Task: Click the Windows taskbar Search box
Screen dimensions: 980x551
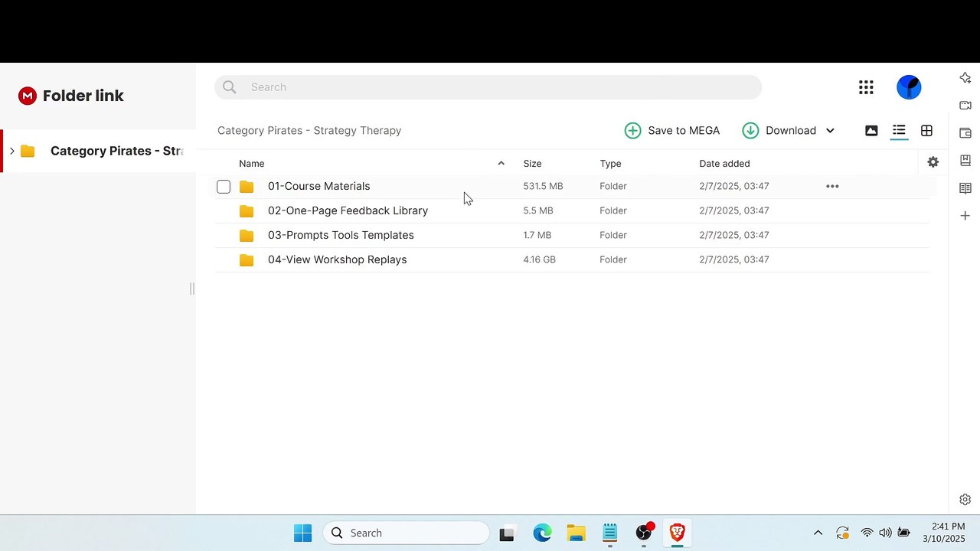Action: point(406,533)
